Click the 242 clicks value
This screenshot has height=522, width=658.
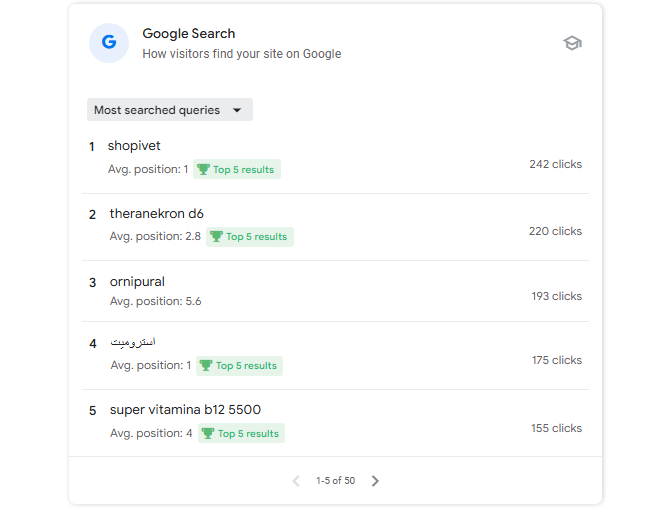555,164
